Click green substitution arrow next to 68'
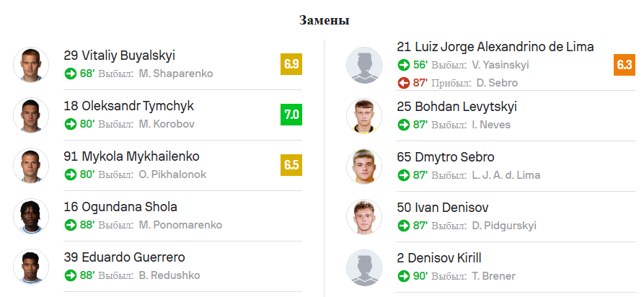 [x=71, y=73]
